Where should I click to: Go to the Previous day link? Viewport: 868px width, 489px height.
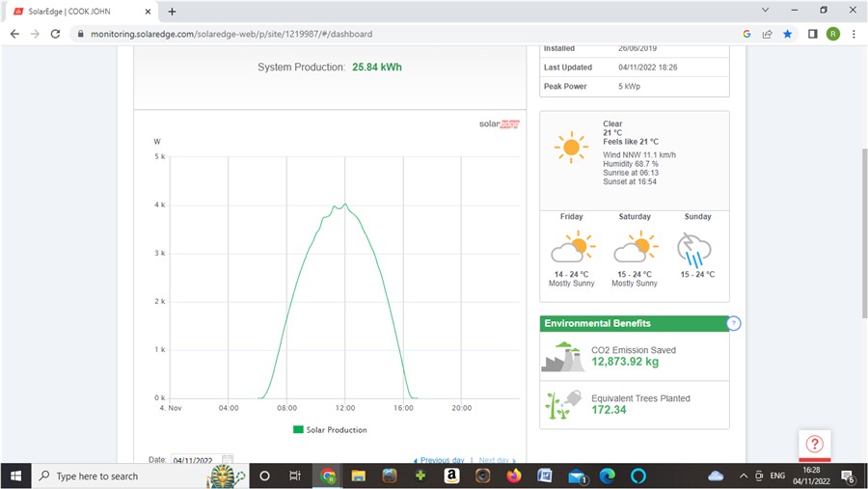click(x=439, y=460)
